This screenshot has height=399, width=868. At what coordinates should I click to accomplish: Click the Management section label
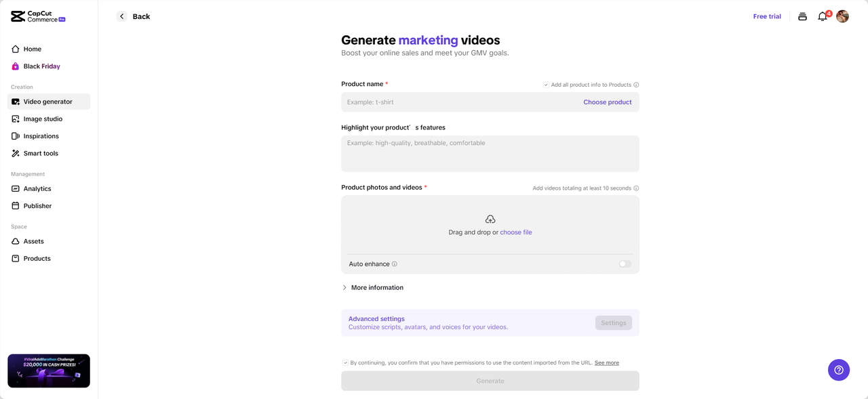point(28,174)
